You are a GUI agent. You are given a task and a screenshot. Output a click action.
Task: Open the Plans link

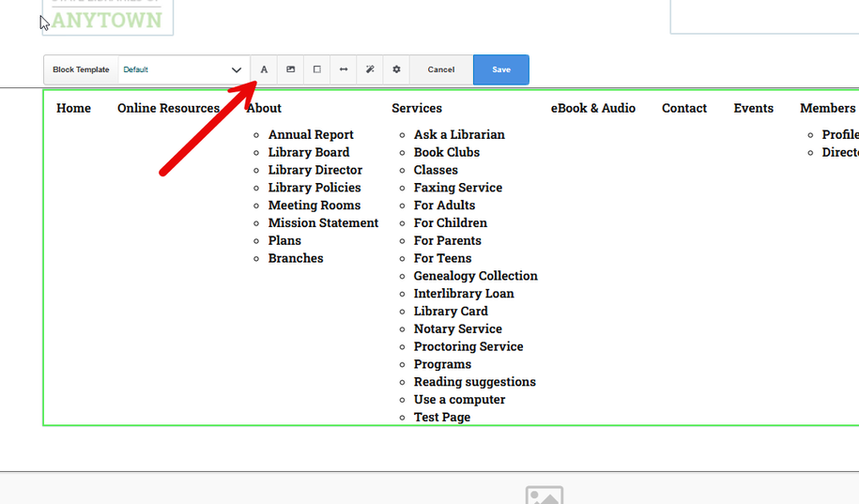click(284, 240)
